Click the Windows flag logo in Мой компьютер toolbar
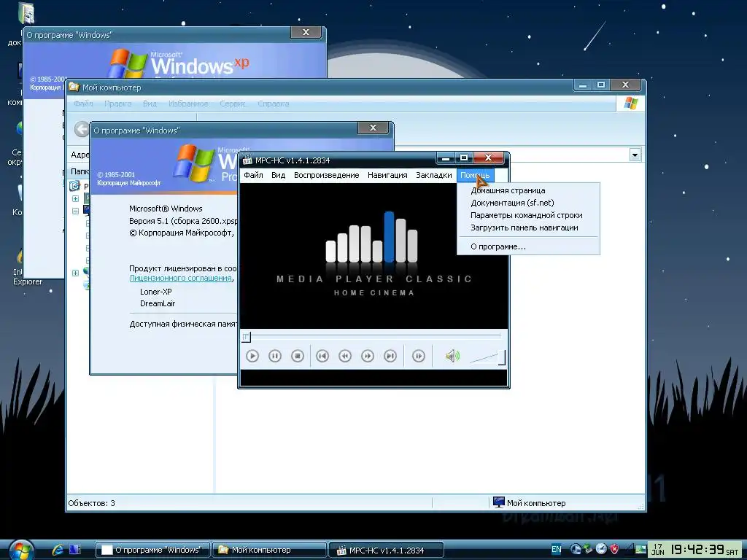Viewport: 747px width, 560px height. pyautogui.click(x=631, y=104)
